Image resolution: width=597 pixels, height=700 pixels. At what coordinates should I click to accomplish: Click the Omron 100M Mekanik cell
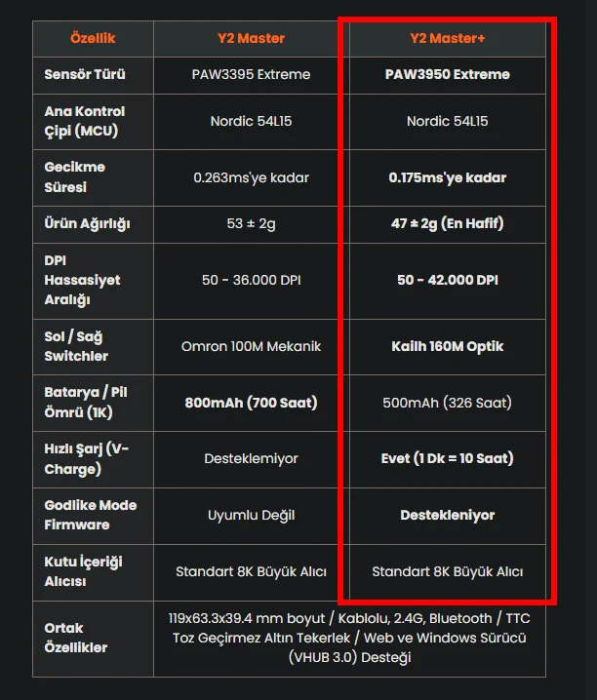[251, 346]
